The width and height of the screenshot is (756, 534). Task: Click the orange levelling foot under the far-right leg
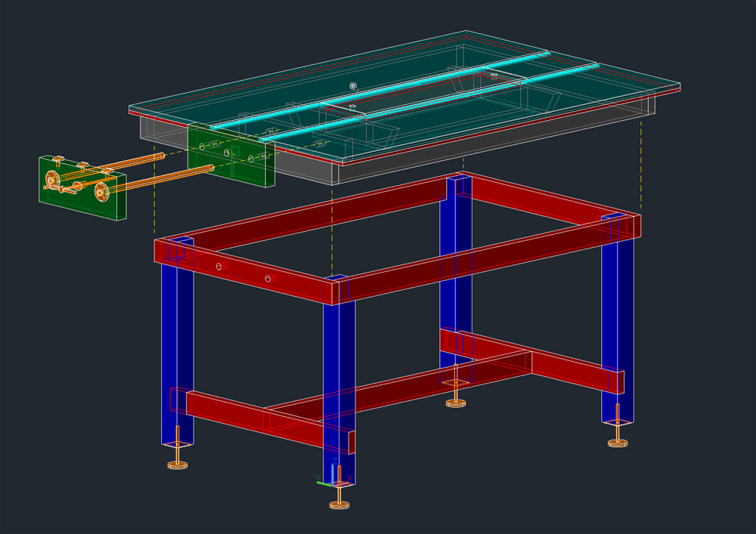[x=618, y=439]
